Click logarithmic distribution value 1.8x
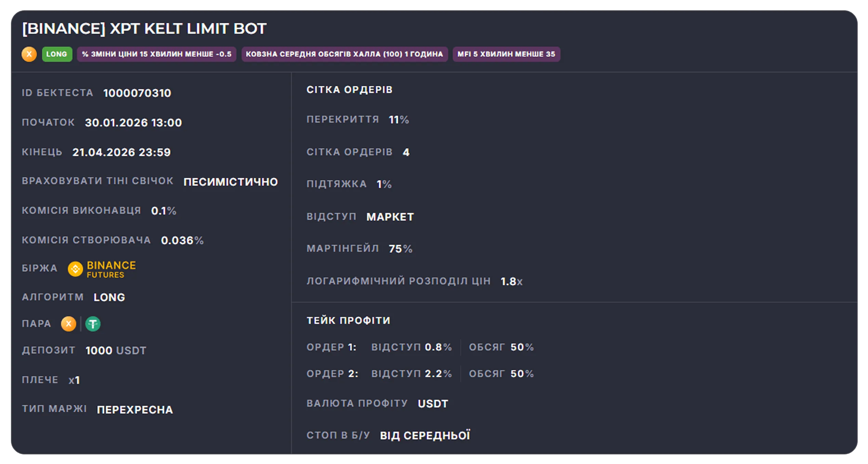This screenshot has height=464, width=868. point(512,282)
